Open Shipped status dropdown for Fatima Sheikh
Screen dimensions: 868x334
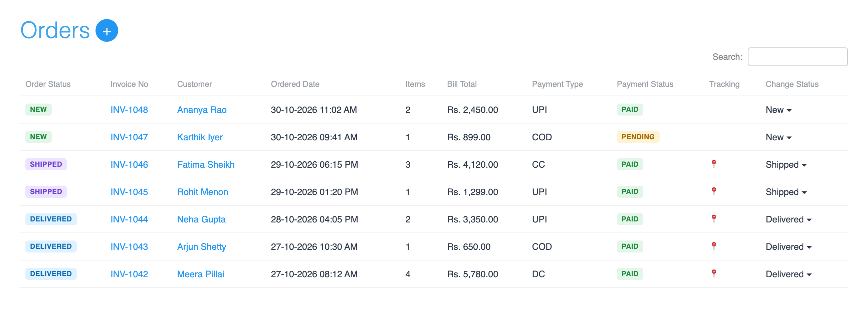786,164
